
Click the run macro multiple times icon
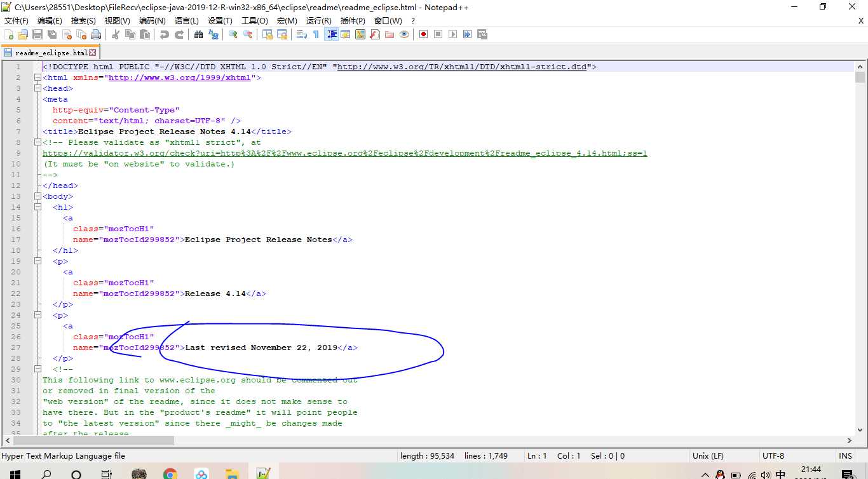[x=467, y=34]
